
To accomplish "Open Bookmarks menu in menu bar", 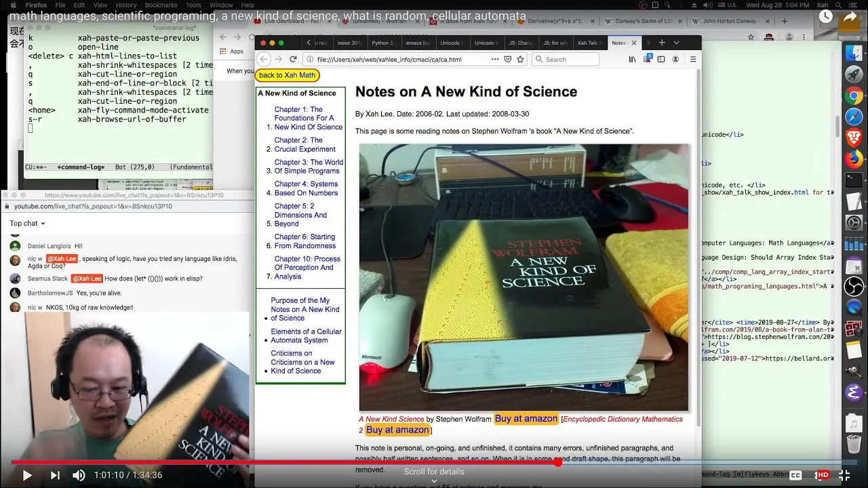I will (161, 5).
